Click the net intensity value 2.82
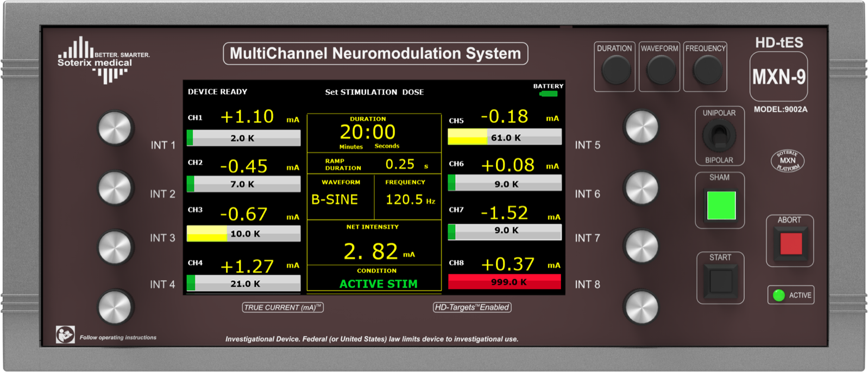 (x=371, y=251)
